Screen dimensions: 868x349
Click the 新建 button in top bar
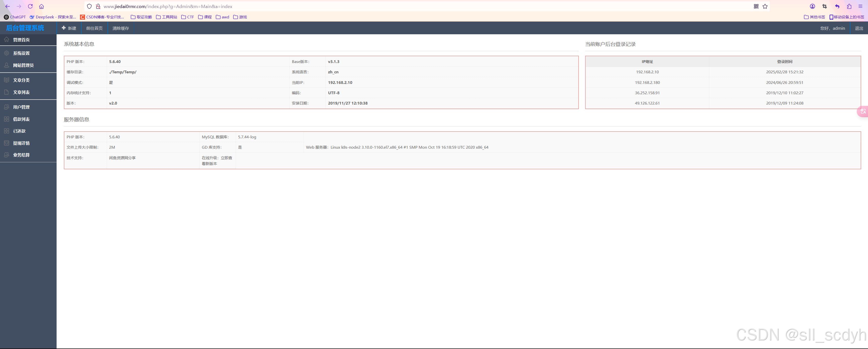click(69, 28)
